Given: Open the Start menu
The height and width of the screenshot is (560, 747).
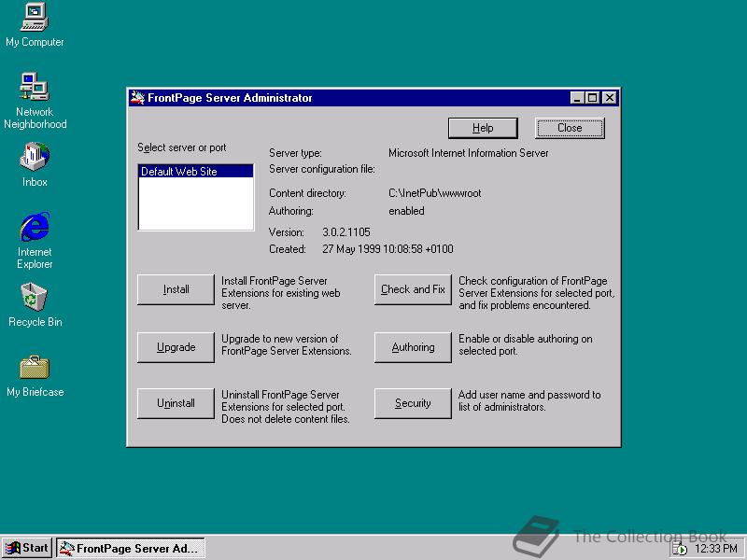Looking at the screenshot, I should point(27,548).
